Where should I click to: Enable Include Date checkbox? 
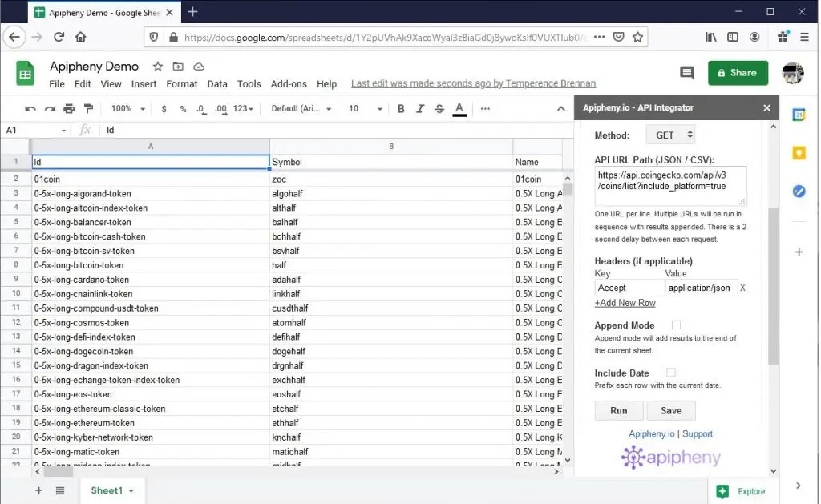pos(670,373)
